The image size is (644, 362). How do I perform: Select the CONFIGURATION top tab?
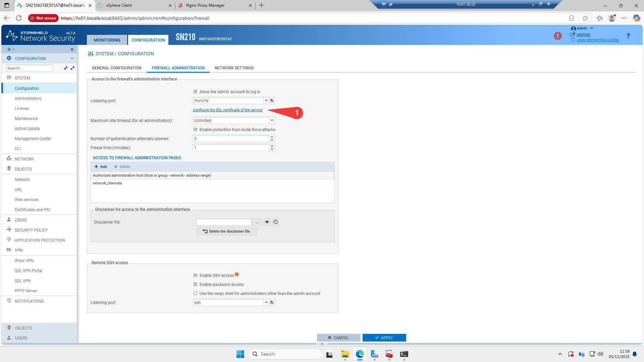click(148, 40)
